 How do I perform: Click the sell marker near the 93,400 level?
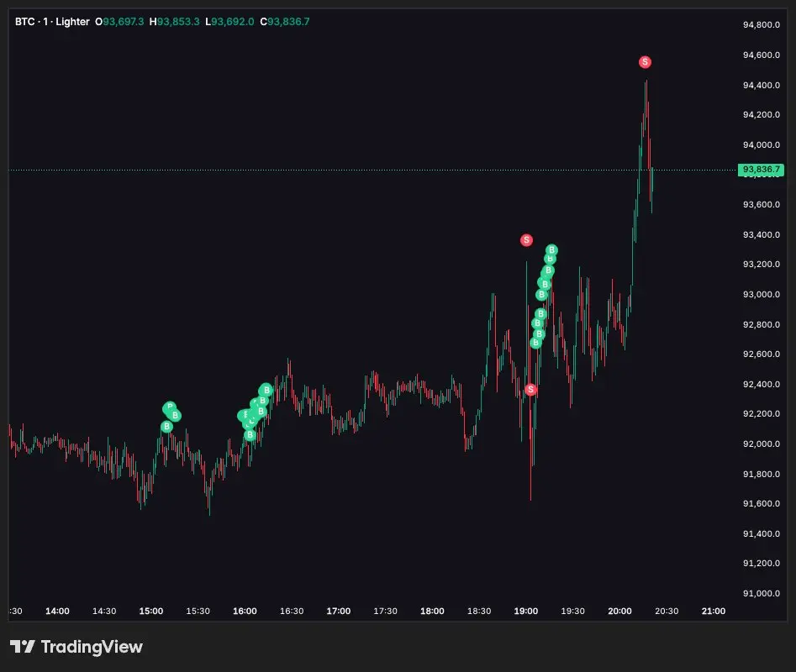(526, 240)
